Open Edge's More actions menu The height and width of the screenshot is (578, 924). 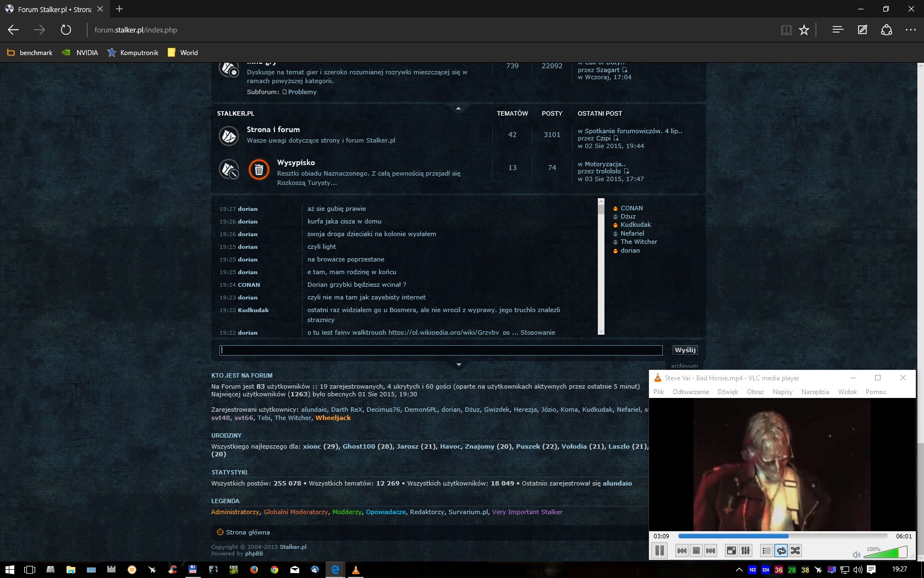(911, 30)
